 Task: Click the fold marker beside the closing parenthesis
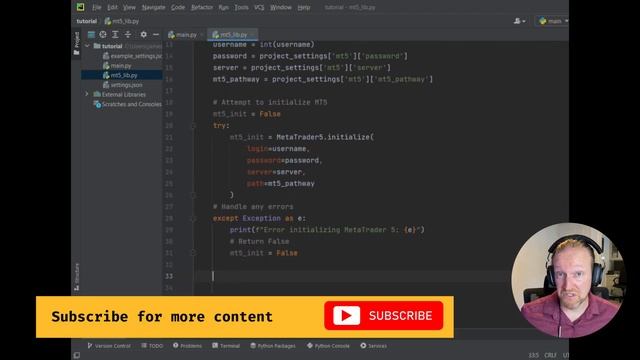click(193, 195)
